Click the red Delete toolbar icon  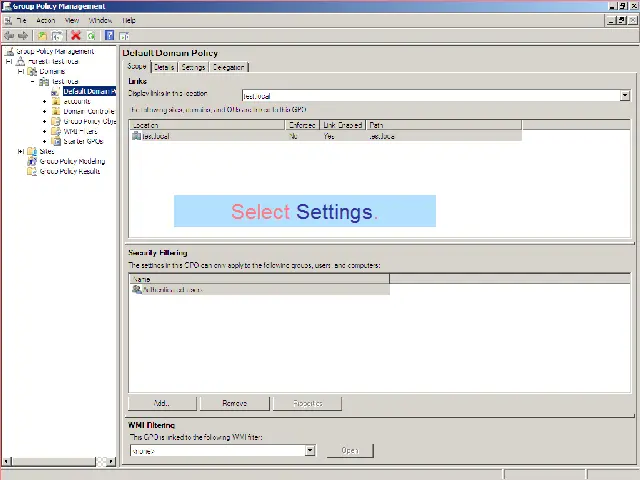[75, 36]
